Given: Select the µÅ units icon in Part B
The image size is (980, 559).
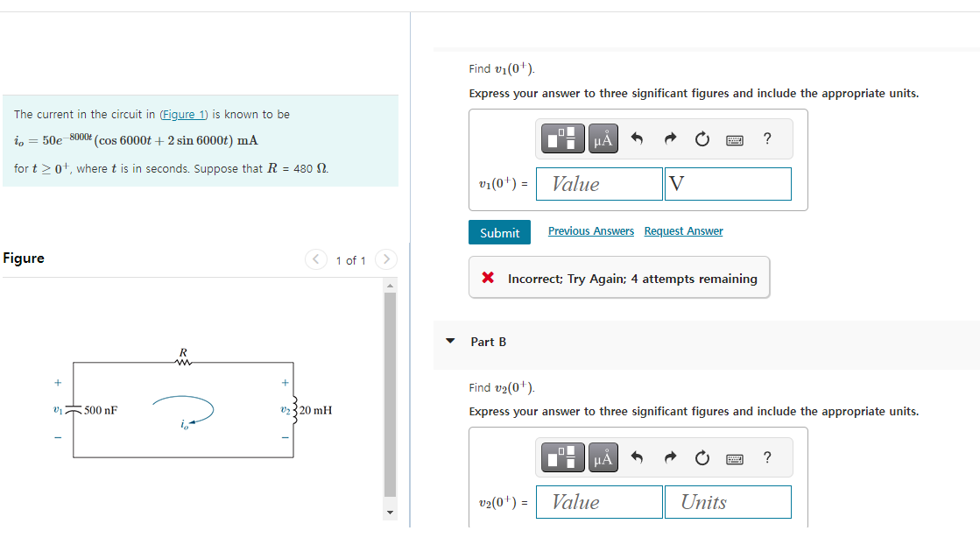Looking at the screenshot, I should click(x=603, y=456).
